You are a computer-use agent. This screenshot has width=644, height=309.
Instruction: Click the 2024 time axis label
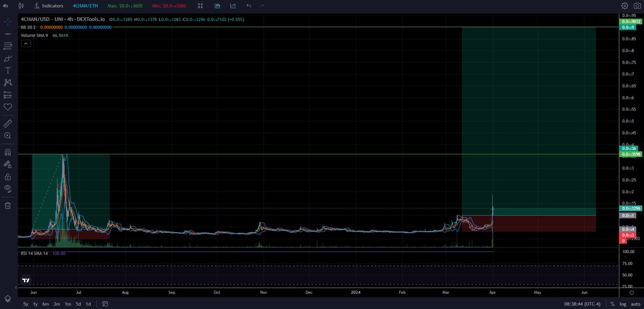coord(355,293)
